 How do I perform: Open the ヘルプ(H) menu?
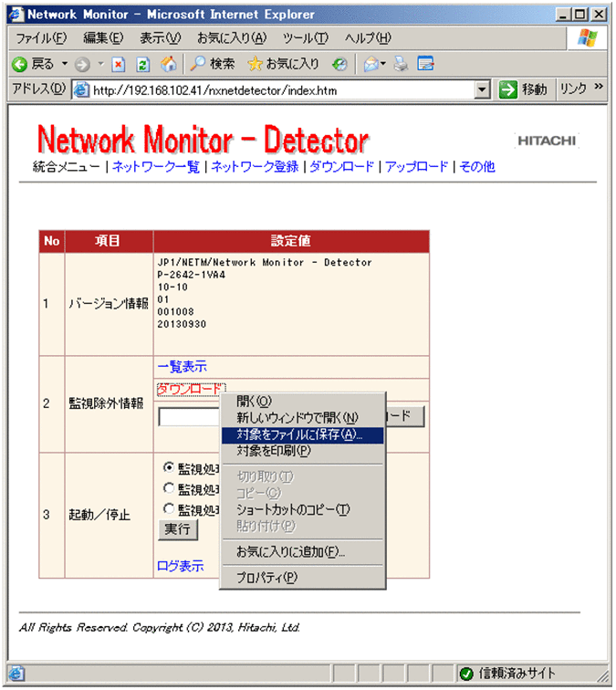click(368, 38)
